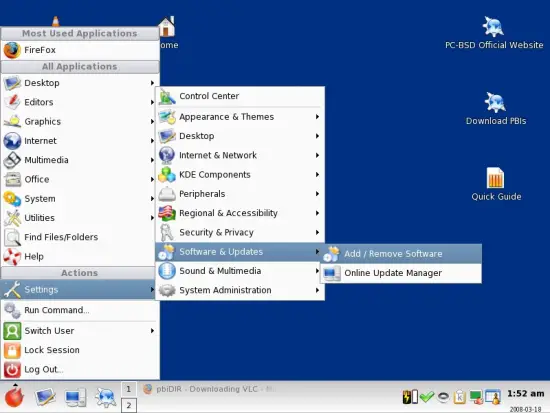Image resolution: width=550 pixels, height=413 pixels.
Task: Open Control Center from Settings menu
Action: tap(240, 96)
